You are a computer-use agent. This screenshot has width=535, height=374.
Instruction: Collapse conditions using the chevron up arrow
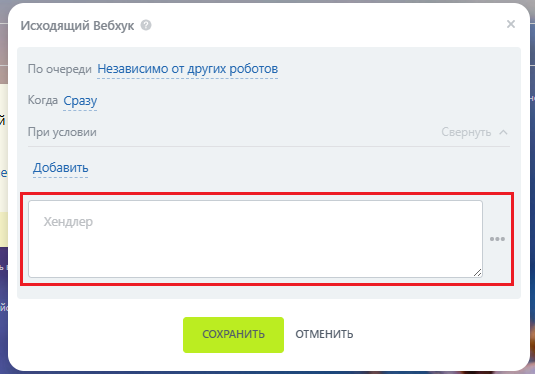[503, 132]
